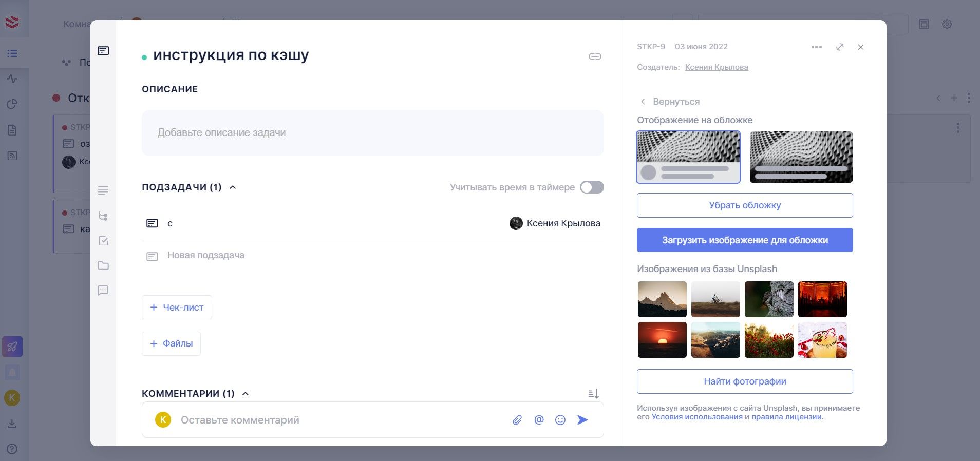The image size is (980, 461).
Task: Jump to comments icon in modal sidebar
Action: click(103, 291)
